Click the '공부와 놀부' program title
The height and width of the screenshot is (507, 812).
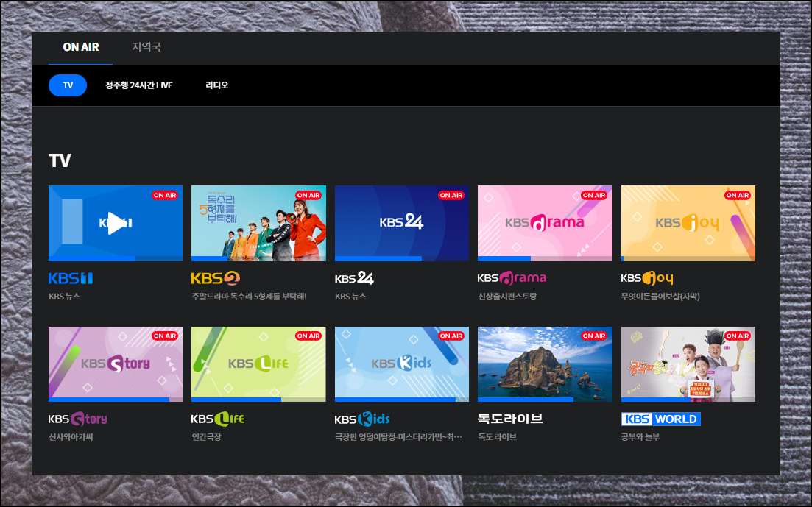pos(640,437)
